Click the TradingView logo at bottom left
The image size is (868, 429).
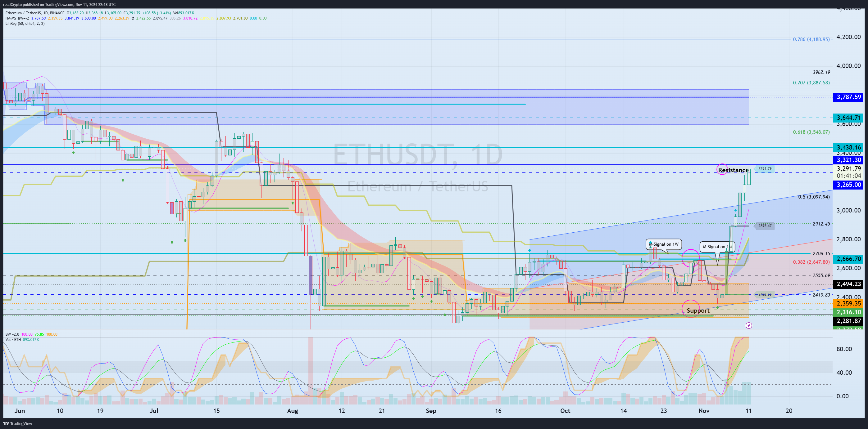point(17,423)
